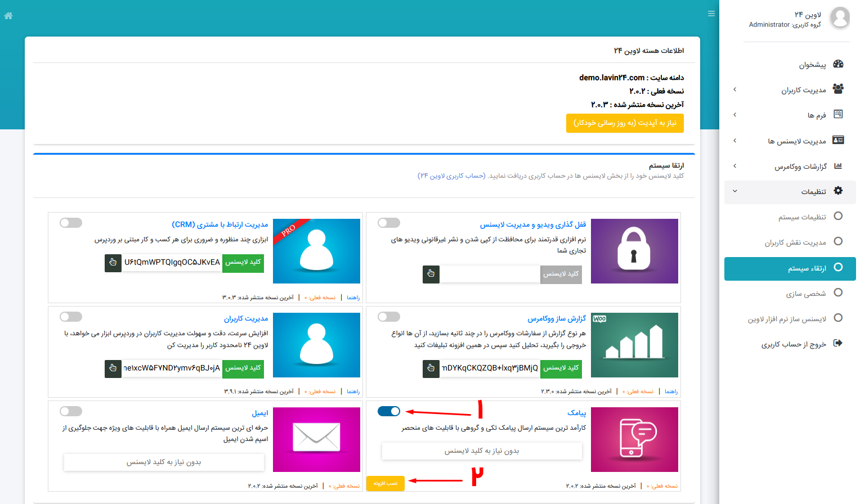This screenshot has width=860, height=504.
Task: Enable the ایمیل module toggle
Action: pyautogui.click(x=71, y=411)
